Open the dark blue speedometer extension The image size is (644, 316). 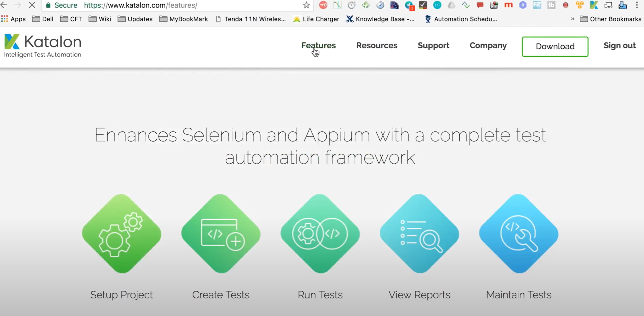tap(394, 5)
